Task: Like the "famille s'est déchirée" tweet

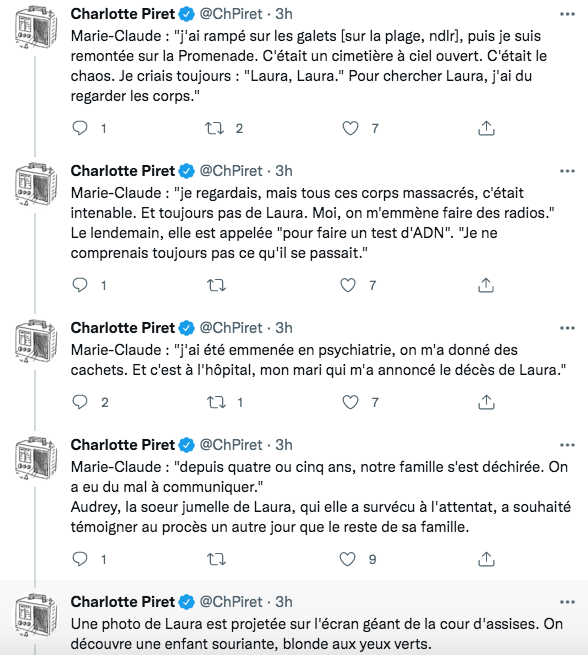Action: pos(347,559)
